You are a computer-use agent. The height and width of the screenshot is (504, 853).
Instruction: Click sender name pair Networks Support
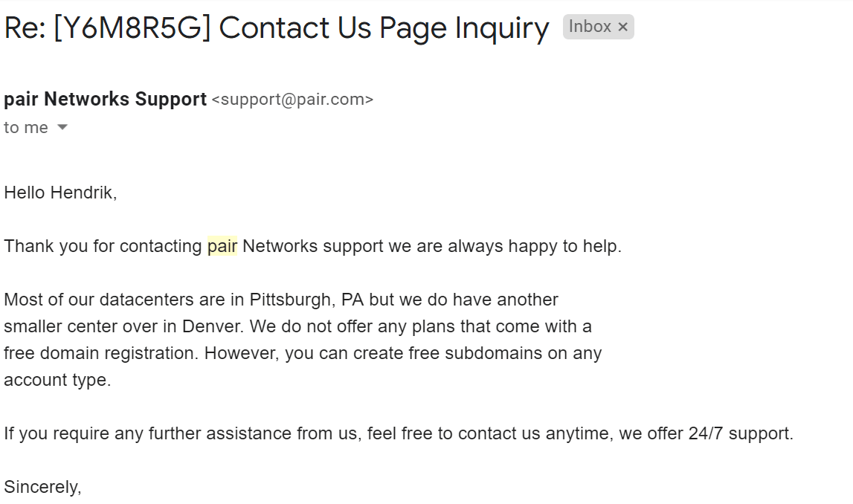click(x=105, y=99)
